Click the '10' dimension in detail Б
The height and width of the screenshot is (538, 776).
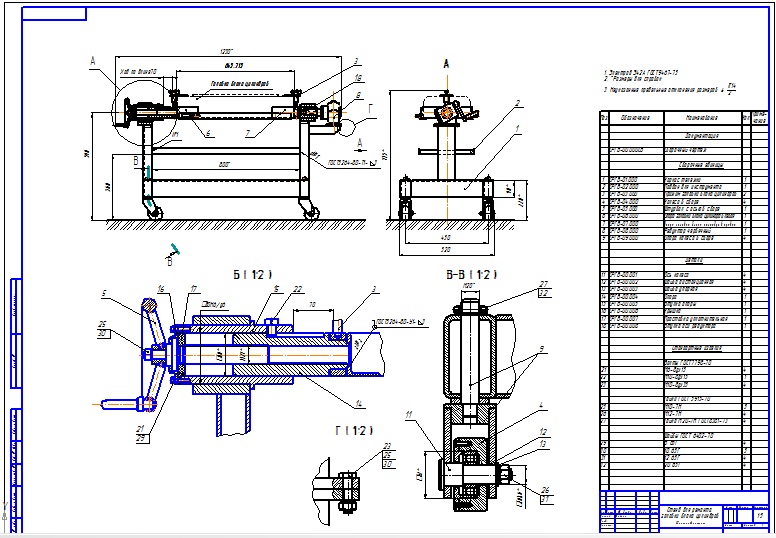[x=312, y=305]
